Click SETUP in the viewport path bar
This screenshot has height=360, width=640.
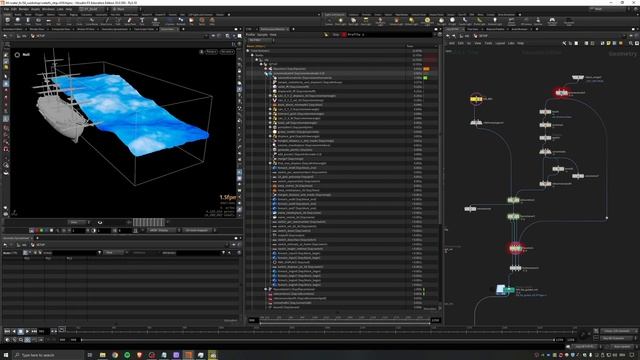40,36
